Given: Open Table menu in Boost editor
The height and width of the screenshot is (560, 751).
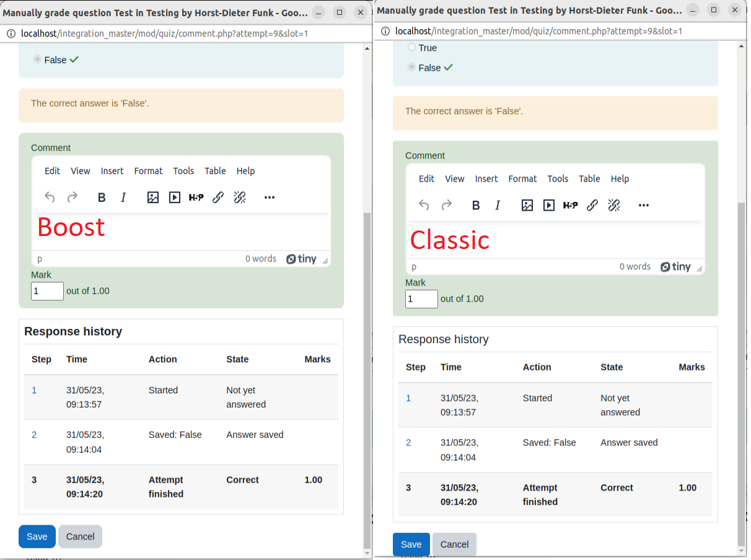Looking at the screenshot, I should [216, 171].
